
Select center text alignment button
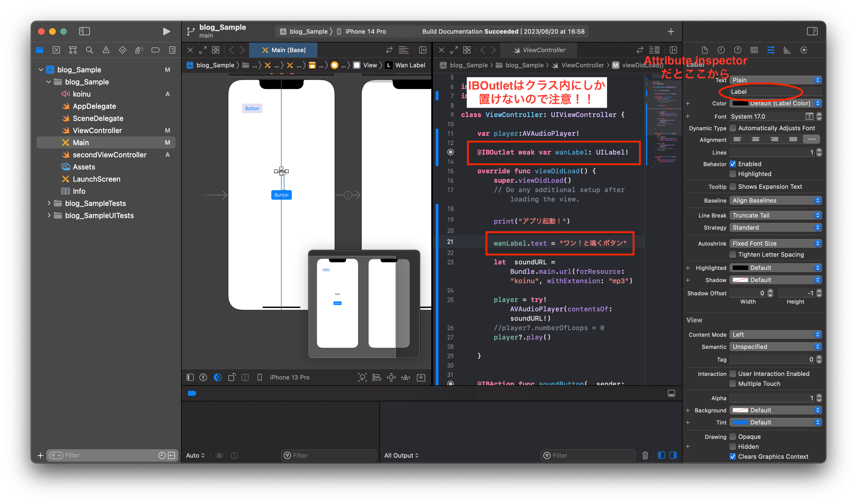756,139
